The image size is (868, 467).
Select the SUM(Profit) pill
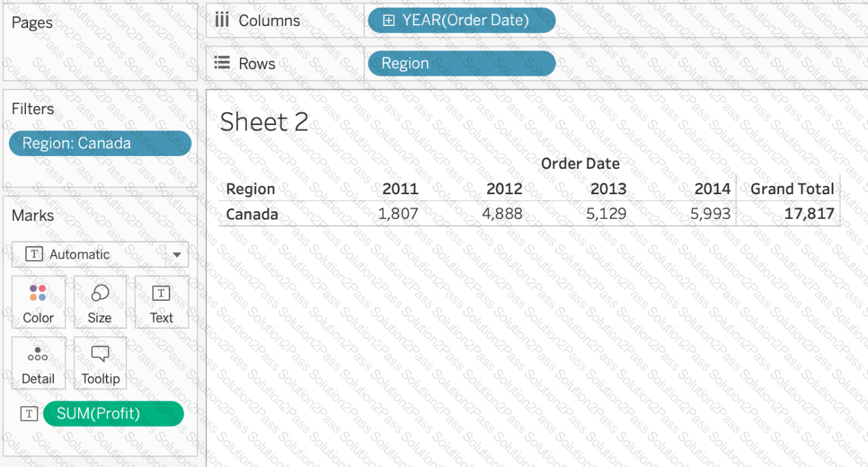pos(113,414)
